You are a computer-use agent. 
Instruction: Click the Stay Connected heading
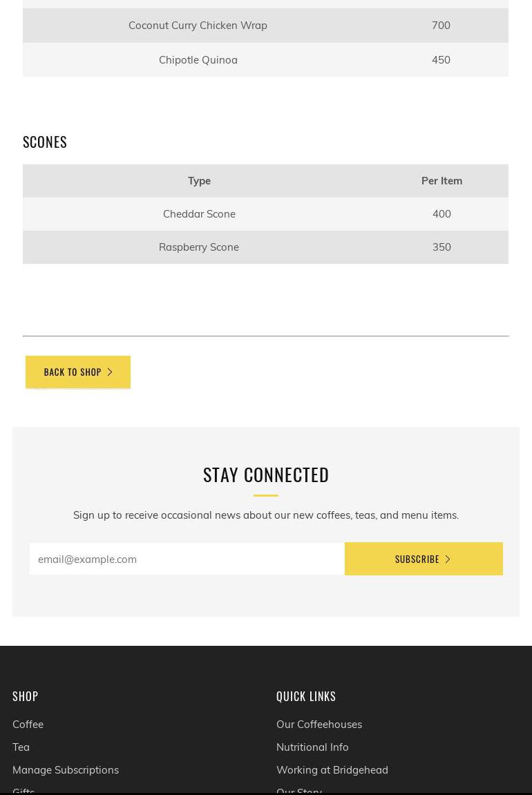(x=266, y=475)
